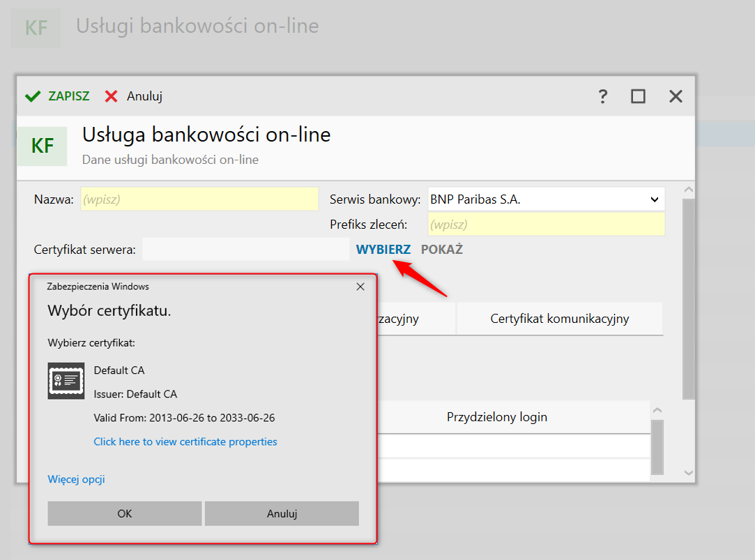Open Więcej opcji link
The height and width of the screenshot is (560, 755).
[x=76, y=479]
